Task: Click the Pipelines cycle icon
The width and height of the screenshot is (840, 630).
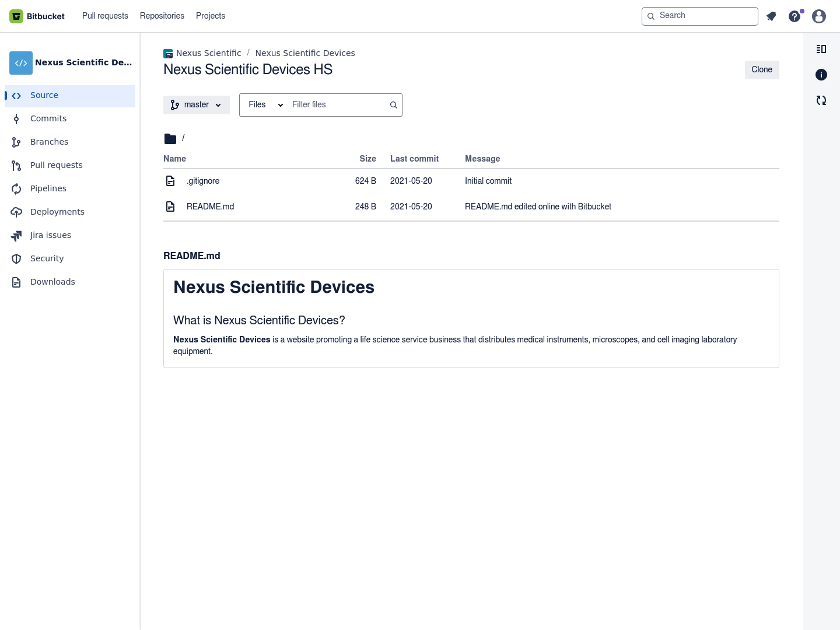Action: pyautogui.click(x=16, y=189)
